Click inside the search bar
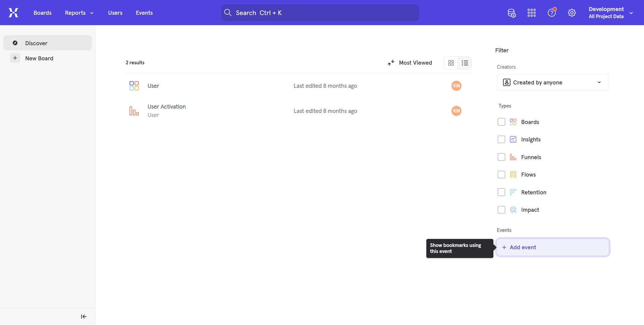 [x=320, y=12]
